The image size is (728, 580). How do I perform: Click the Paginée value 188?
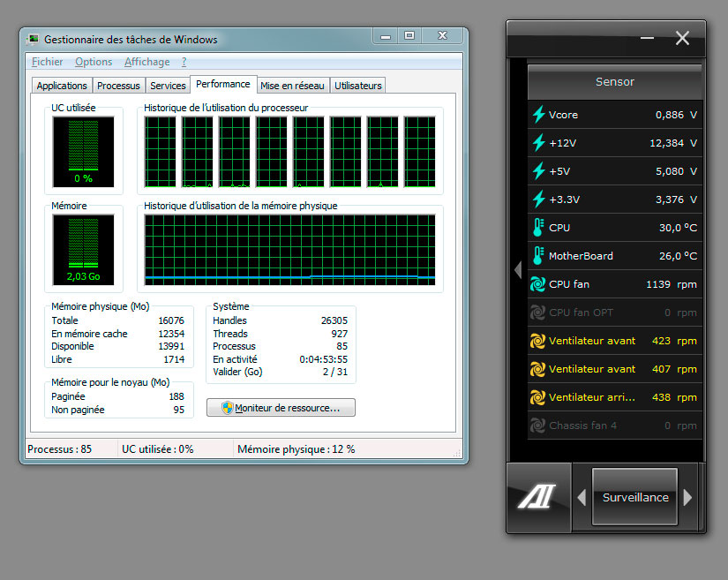click(176, 396)
